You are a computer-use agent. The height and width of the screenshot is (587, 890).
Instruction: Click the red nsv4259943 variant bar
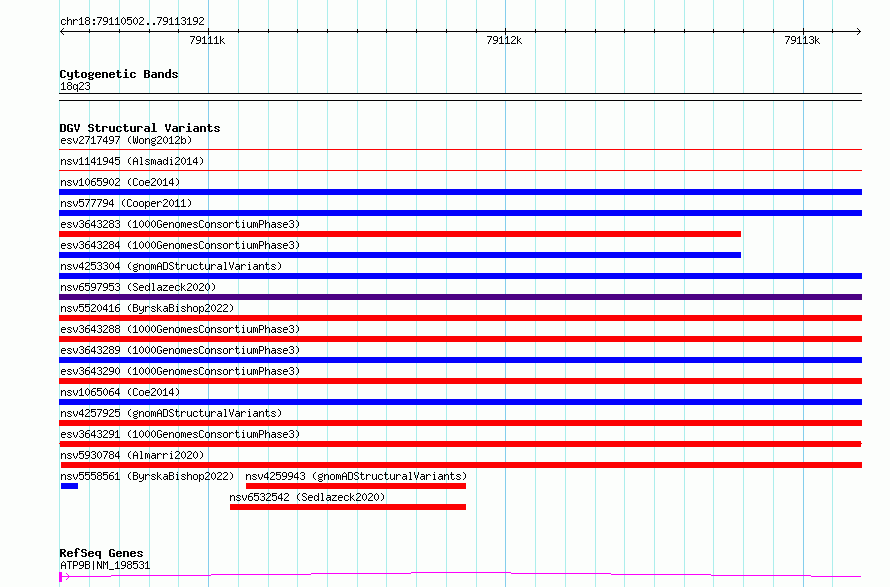pos(356,486)
